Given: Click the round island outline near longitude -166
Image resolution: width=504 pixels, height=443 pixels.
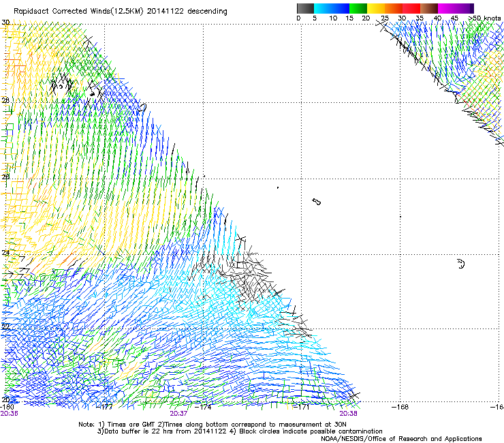Looking at the screenshot, I should [x=461, y=264].
